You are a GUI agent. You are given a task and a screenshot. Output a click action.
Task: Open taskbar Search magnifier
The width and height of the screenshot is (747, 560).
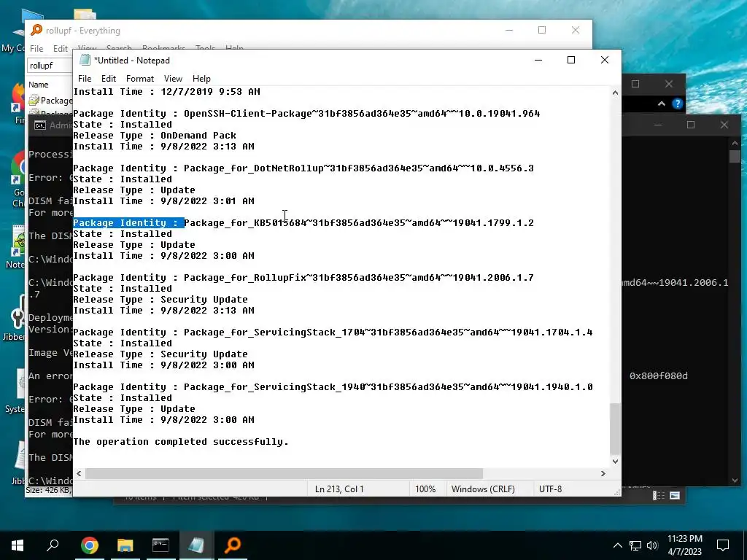53,545
